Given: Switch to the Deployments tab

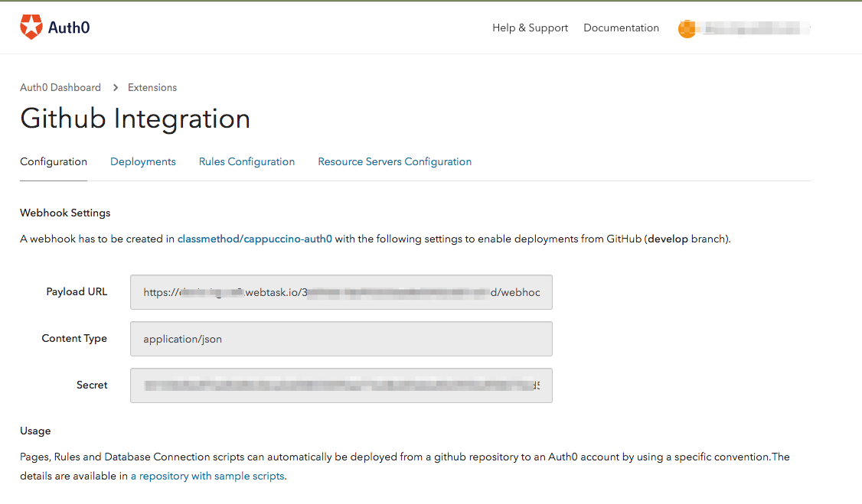Looking at the screenshot, I should 143,161.
